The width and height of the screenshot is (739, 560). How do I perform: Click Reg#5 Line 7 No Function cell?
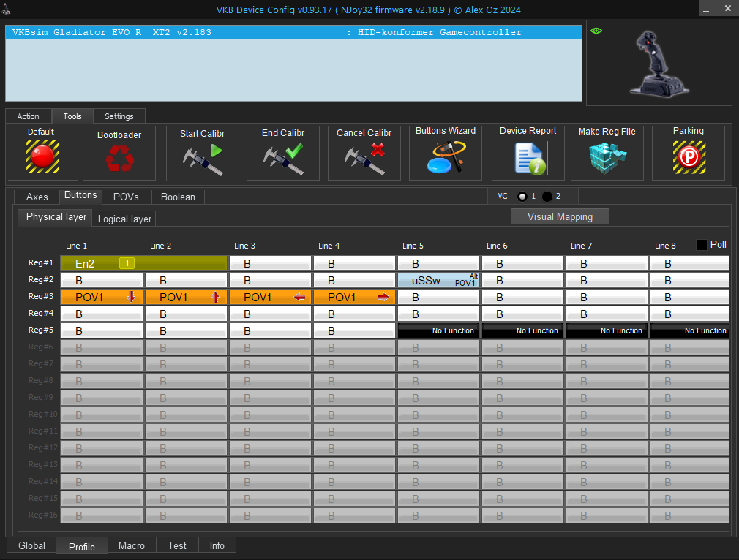pos(607,330)
